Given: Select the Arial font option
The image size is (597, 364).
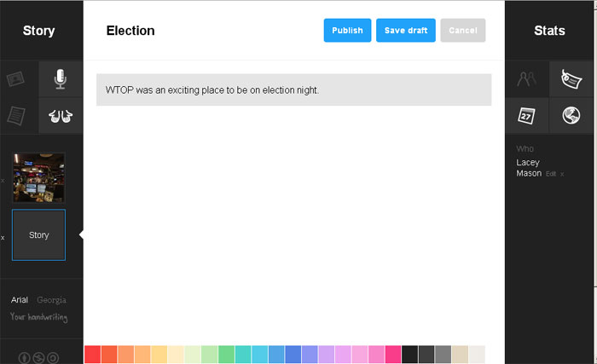Looking at the screenshot, I should point(20,300).
